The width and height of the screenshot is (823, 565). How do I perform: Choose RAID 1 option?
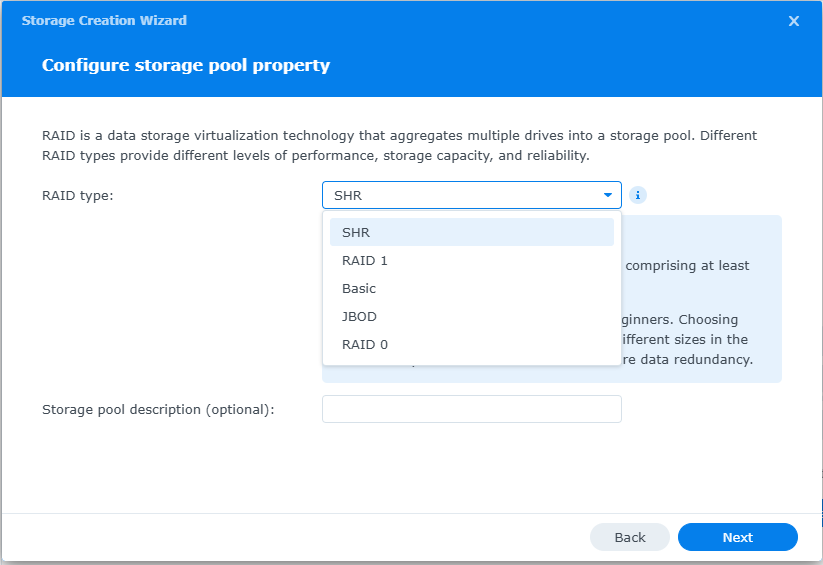(x=472, y=260)
